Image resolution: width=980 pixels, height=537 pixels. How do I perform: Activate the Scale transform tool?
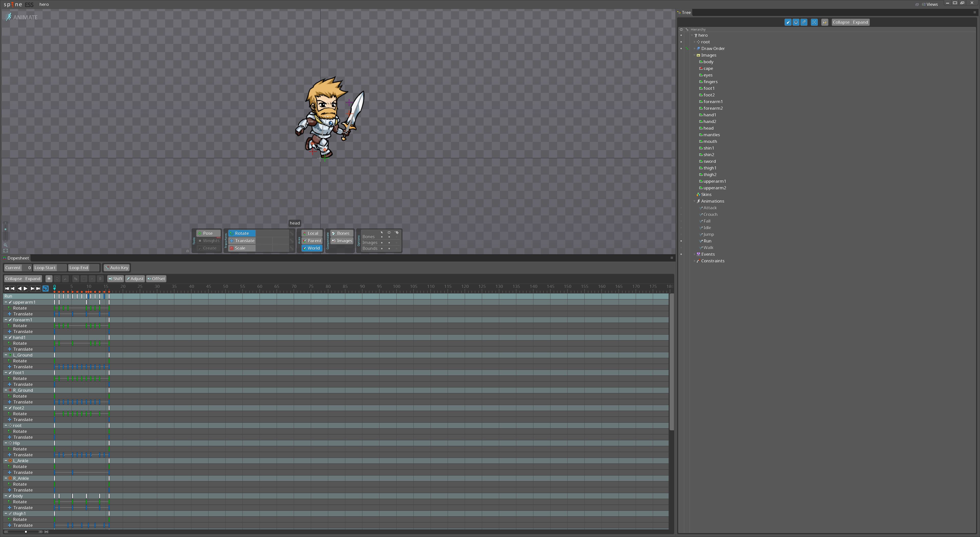tap(242, 248)
